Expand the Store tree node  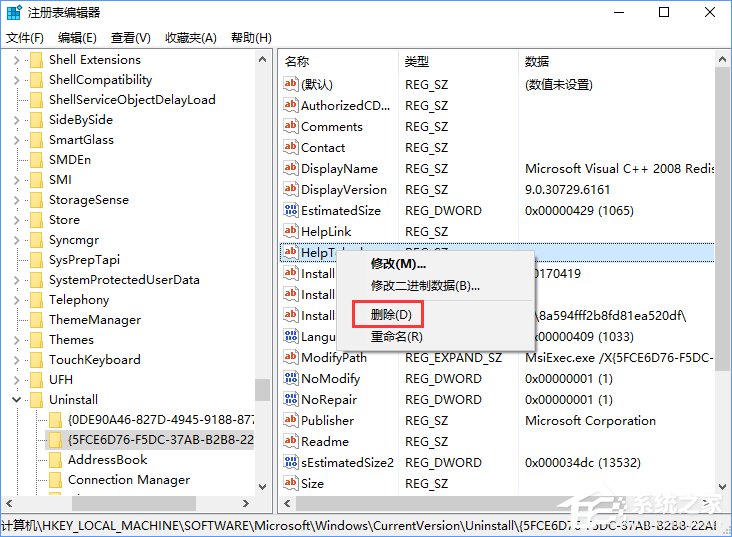[x=16, y=220]
